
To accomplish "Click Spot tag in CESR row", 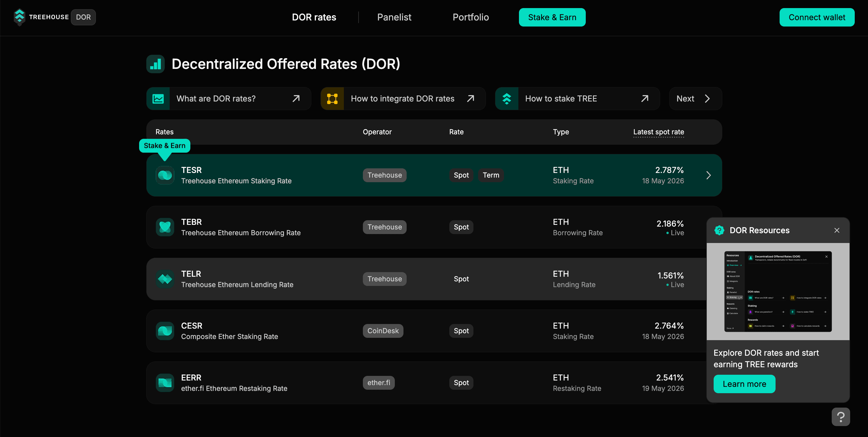I will point(461,331).
